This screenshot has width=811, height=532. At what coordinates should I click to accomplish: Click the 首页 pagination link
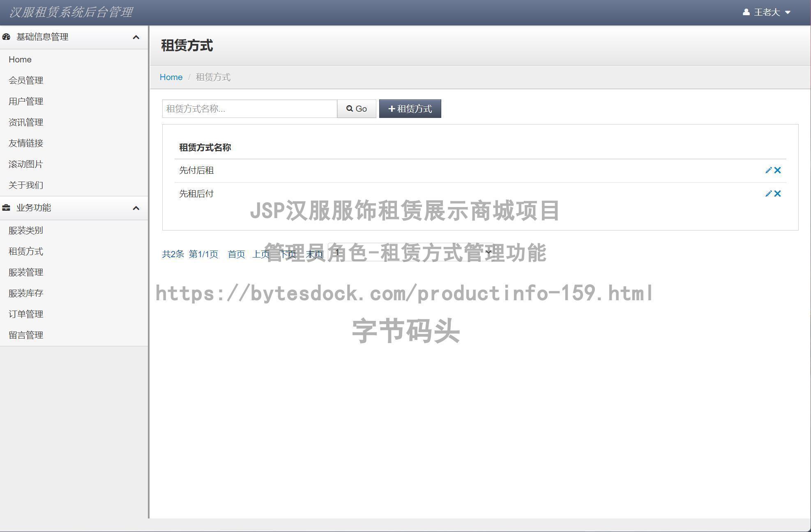pos(236,254)
